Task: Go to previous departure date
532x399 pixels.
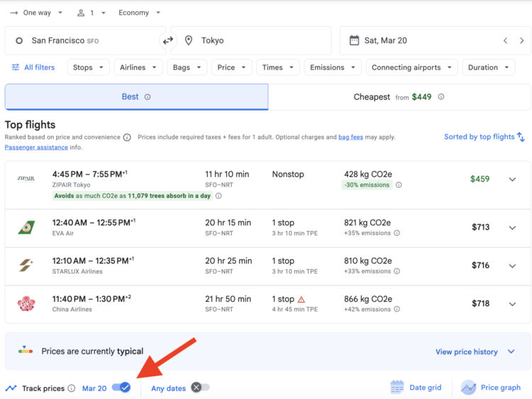Action: 506,40
